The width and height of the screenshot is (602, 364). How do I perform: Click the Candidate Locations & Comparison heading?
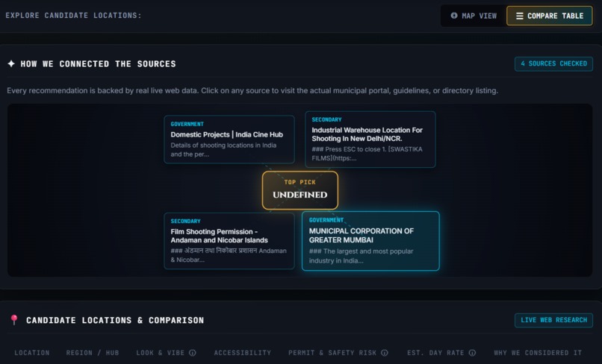click(115, 320)
